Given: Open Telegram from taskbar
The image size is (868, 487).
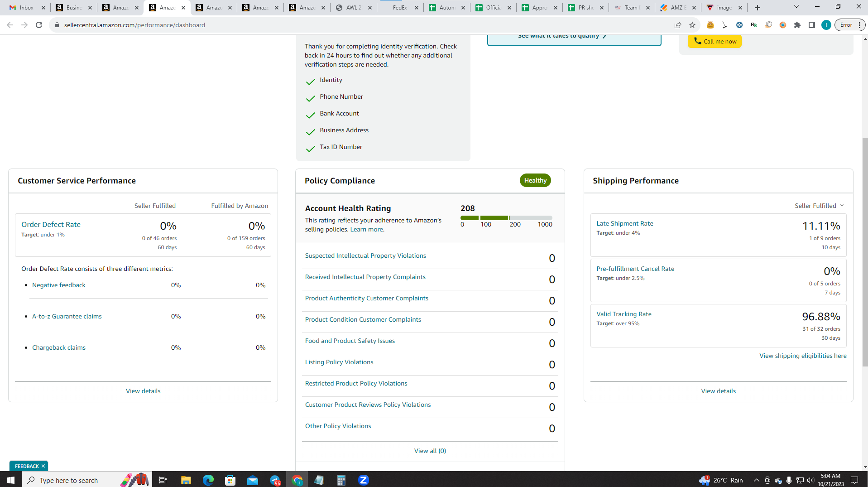Looking at the screenshot, I should tap(275, 480).
